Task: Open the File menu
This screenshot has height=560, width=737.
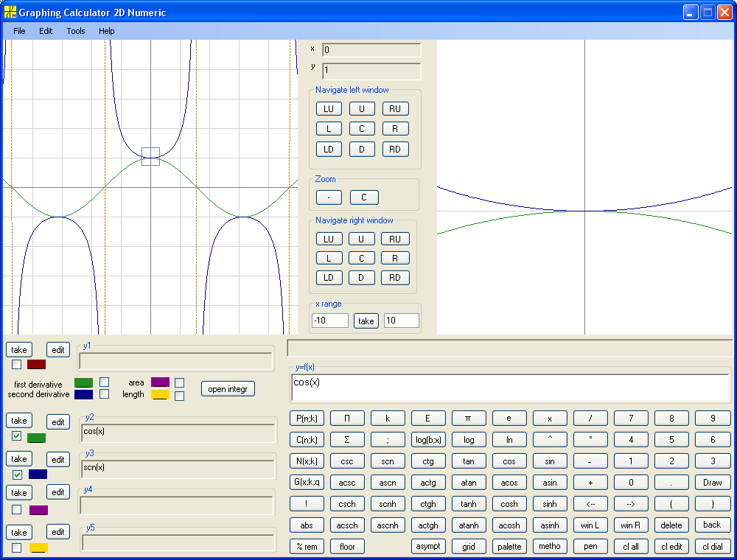Action: (19, 31)
